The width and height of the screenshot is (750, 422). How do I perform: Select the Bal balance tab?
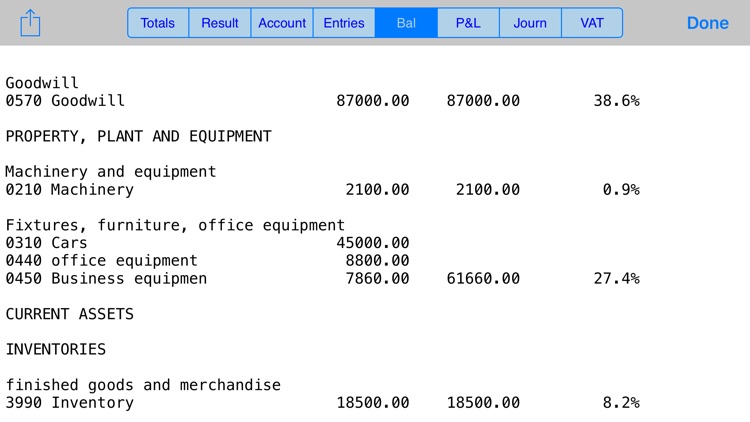(x=406, y=23)
